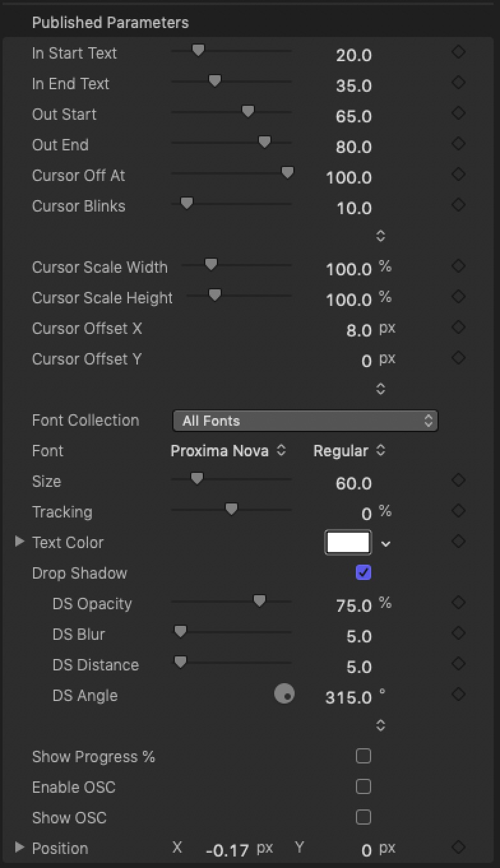The width and height of the screenshot is (500, 868).
Task: Click keyframe diamond next to Size
Action: [x=458, y=481]
